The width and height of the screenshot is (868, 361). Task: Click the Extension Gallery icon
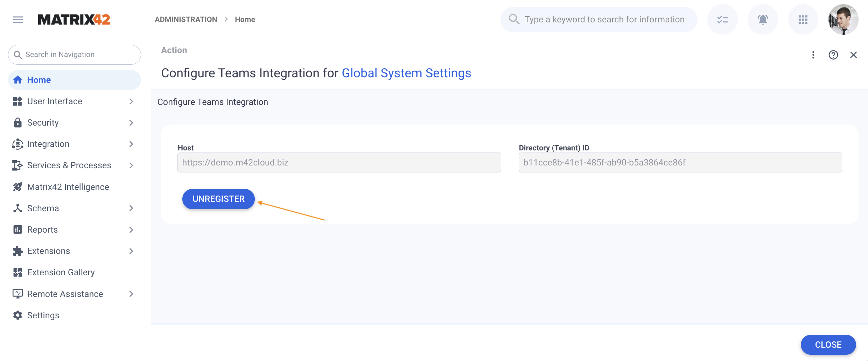[18, 272]
